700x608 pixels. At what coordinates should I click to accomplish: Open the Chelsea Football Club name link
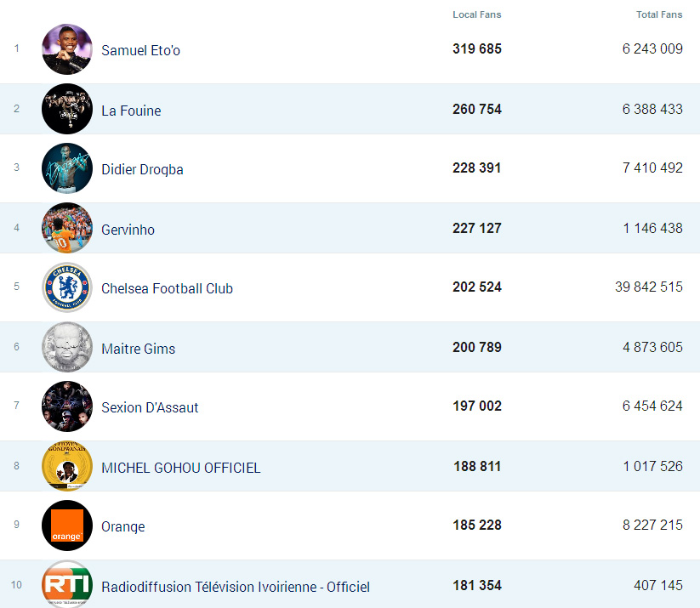[x=167, y=288]
